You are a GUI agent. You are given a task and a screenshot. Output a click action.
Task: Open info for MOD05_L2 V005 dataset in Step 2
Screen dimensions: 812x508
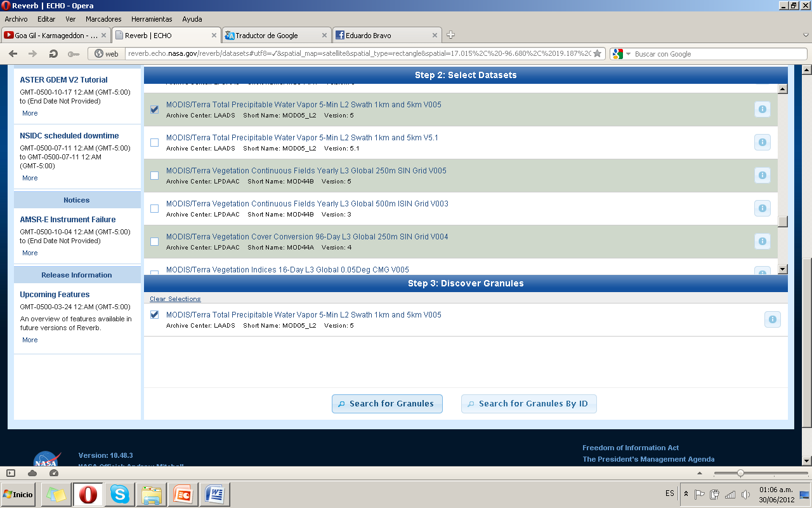763,109
